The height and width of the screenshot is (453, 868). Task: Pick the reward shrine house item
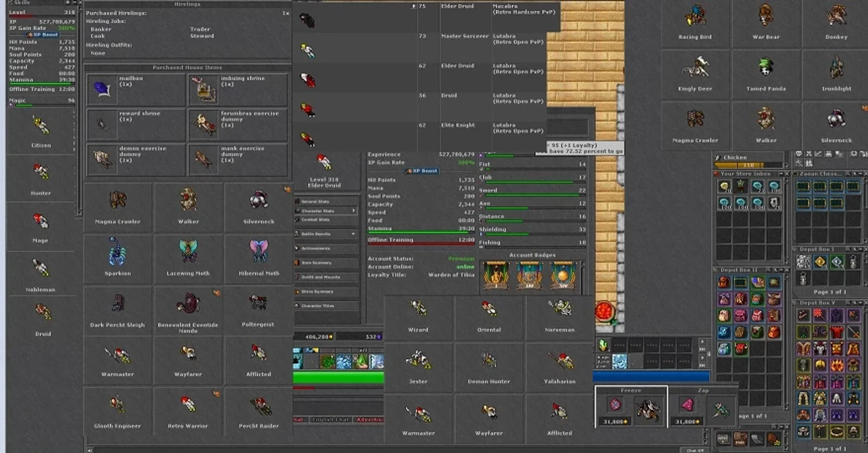click(x=136, y=125)
